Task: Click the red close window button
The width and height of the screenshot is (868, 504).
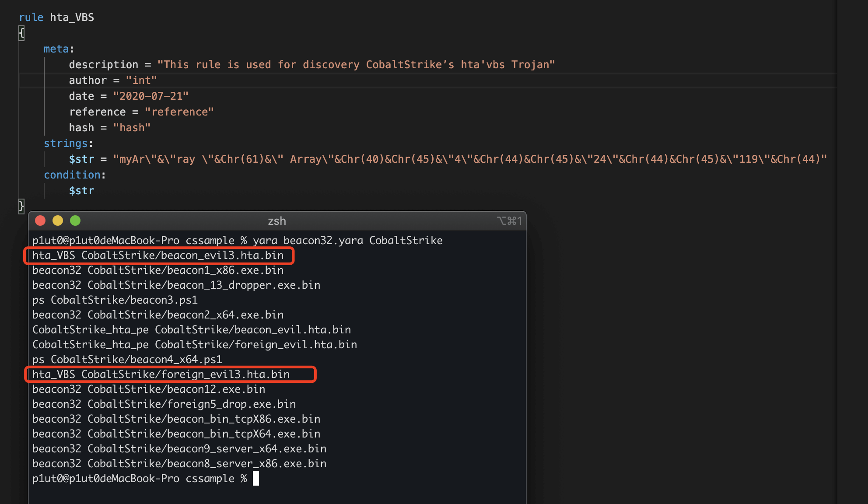Action: pyautogui.click(x=40, y=220)
